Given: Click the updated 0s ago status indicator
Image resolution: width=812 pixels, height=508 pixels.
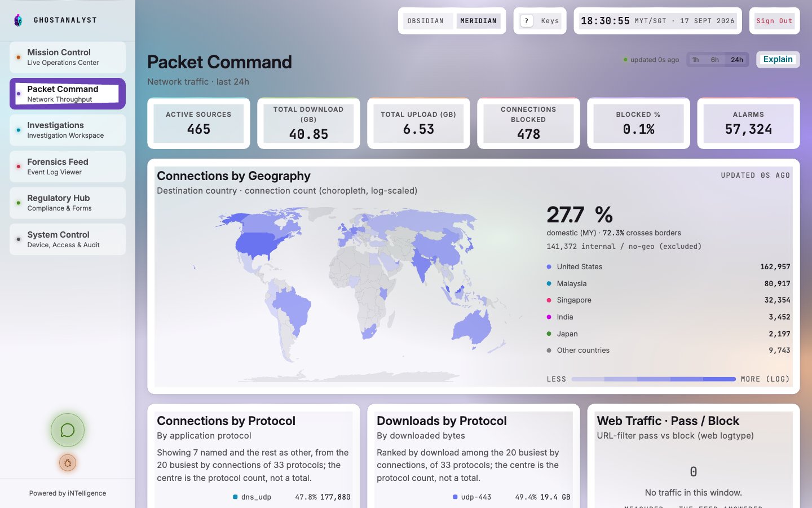Looking at the screenshot, I should click(x=651, y=60).
